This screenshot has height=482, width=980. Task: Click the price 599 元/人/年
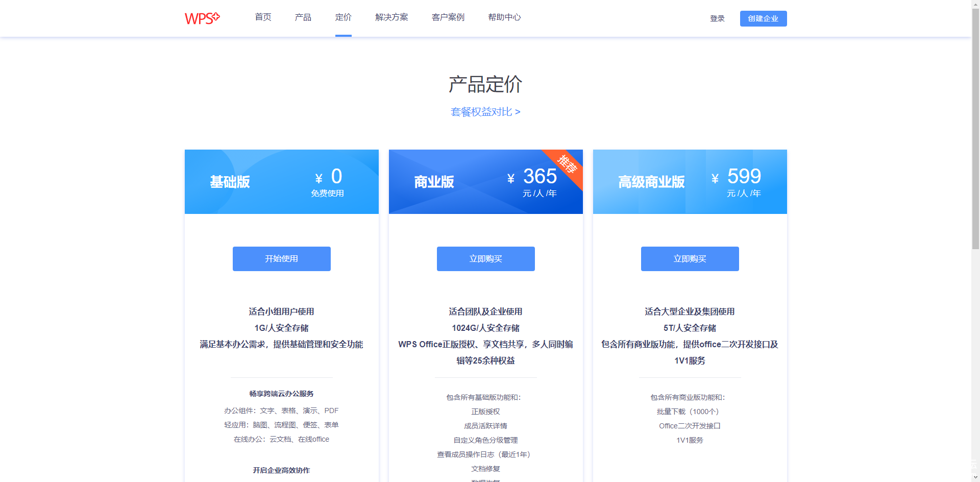tap(737, 182)
